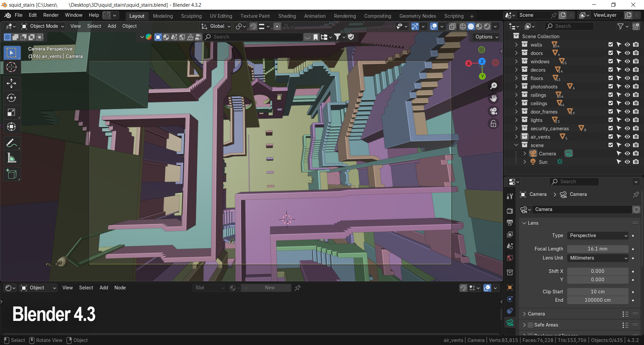The image size is (644, 345).
Task: Open the View Layer properties tab icon
Action: tap(510, 234)
